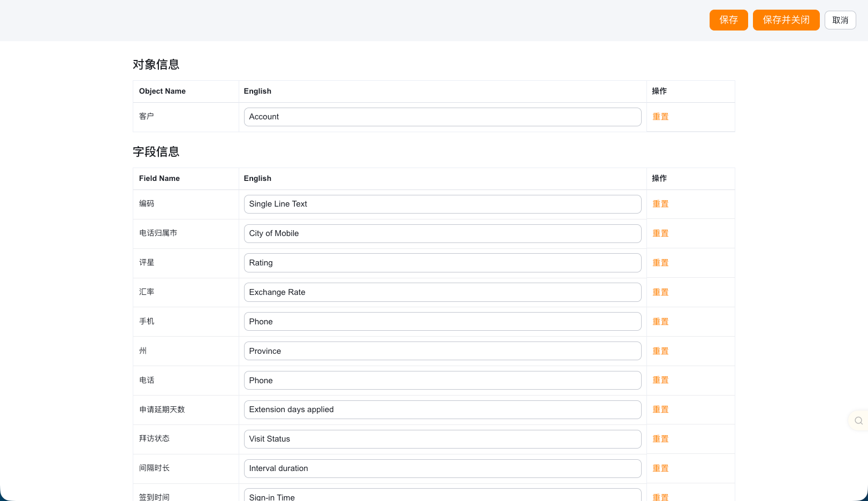868x501 pixels.
Task: Edit the City of Mobile field
Action: point(443,233)
